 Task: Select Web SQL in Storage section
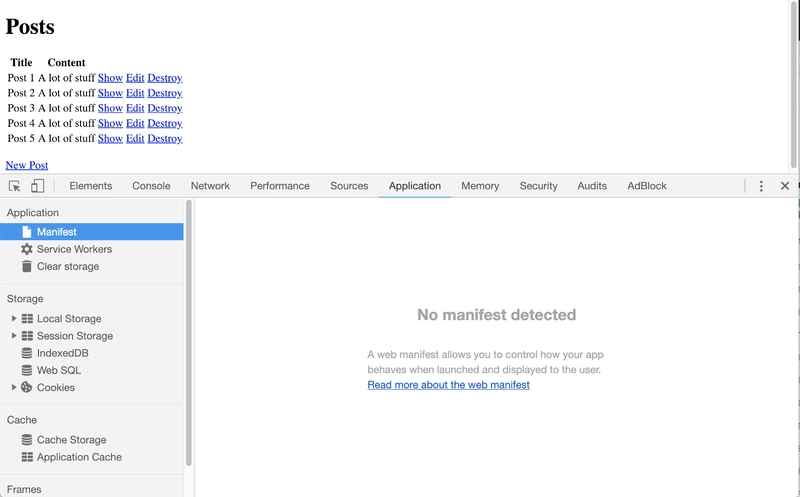coord(59,370)
